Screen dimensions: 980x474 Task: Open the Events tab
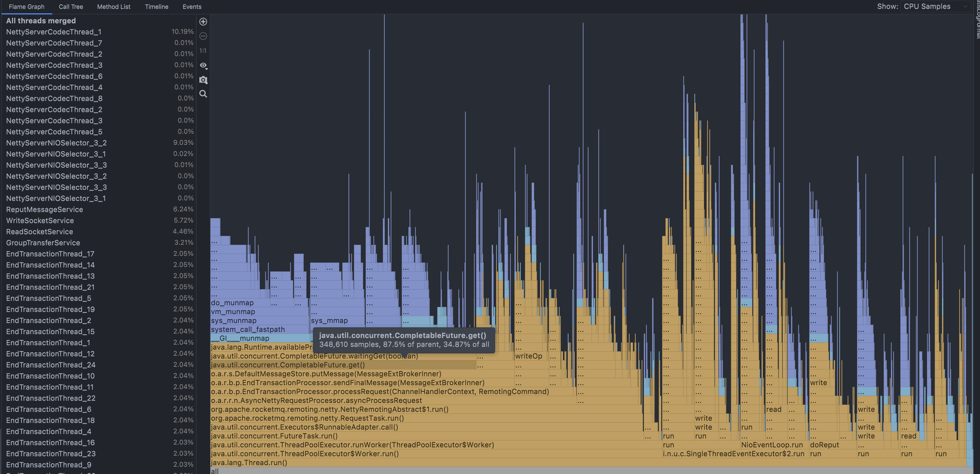click(192, 6)
